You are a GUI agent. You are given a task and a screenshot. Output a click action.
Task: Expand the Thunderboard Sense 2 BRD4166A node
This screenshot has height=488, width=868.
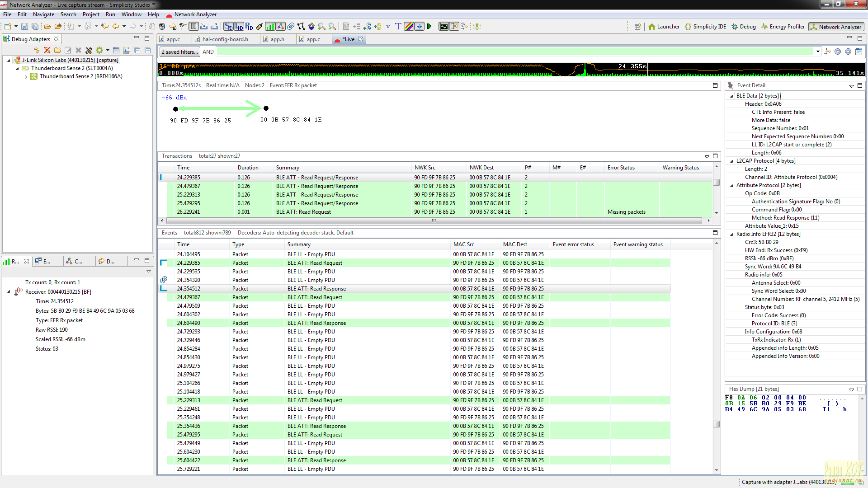pos(26,77)
